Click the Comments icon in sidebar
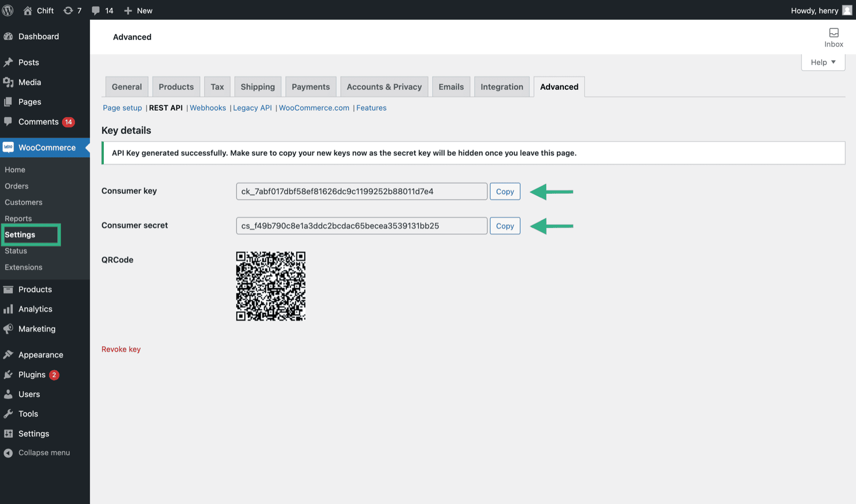Image resolution: width=856 pixels, height=504 pixels. point(8,121)
